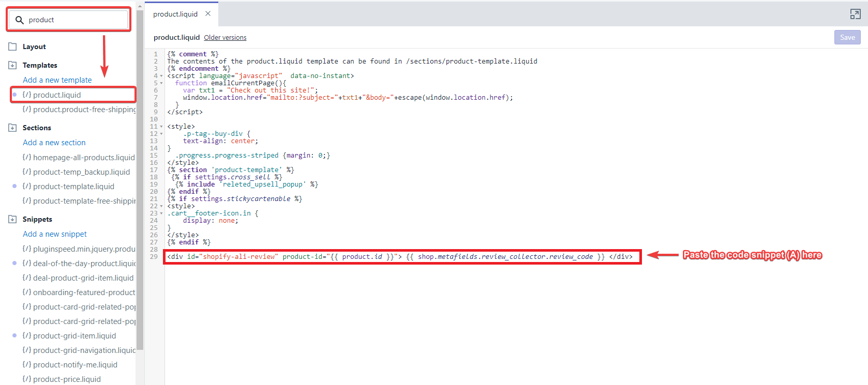Image resolution: width=868 pixels, height=385 pixels.
Task: Click the window.location.href mailto line
Action: point(348,98)
